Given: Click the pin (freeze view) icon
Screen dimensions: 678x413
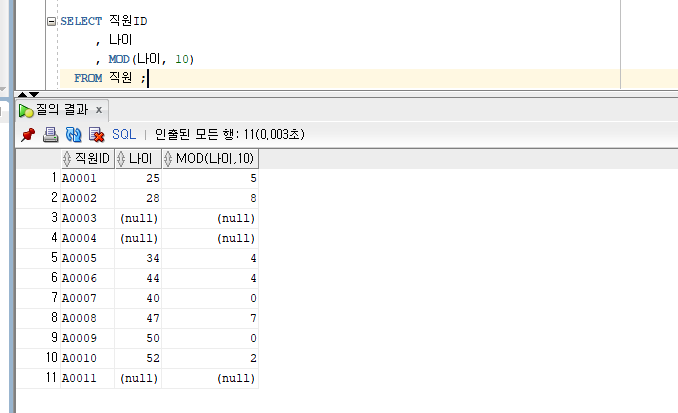Looking at the screenshot, I should [x=28, y=134].
